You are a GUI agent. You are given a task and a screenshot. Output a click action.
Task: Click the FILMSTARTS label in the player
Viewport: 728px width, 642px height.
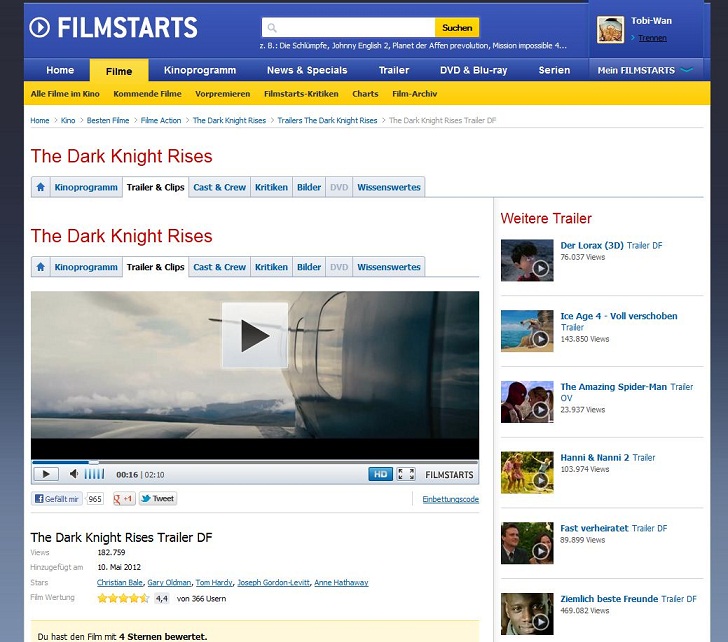[449, 474]
